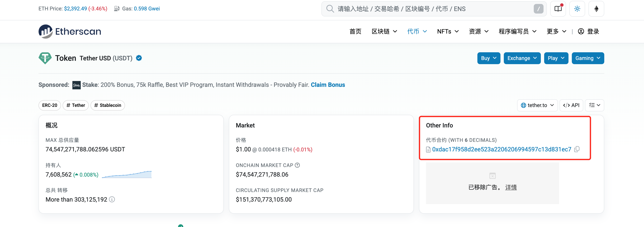Click the 登录 sign in link

coord(593,31)
